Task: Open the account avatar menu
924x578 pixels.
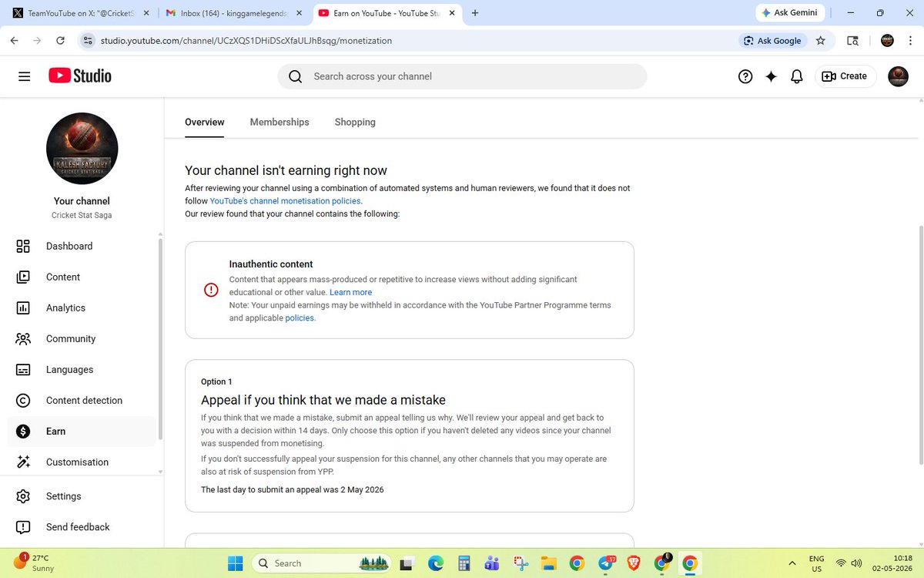Action: click(898, 76)
